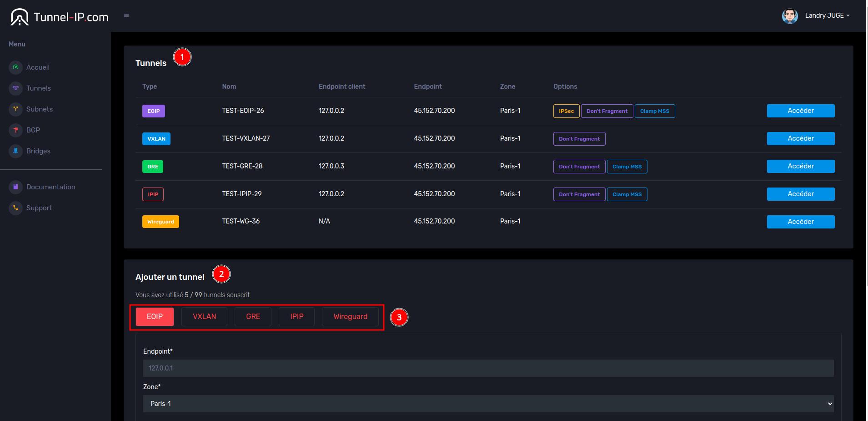
Task: Click the Bridges icon in sidebar
Action: pyautogui.click(x=15, y=151)
